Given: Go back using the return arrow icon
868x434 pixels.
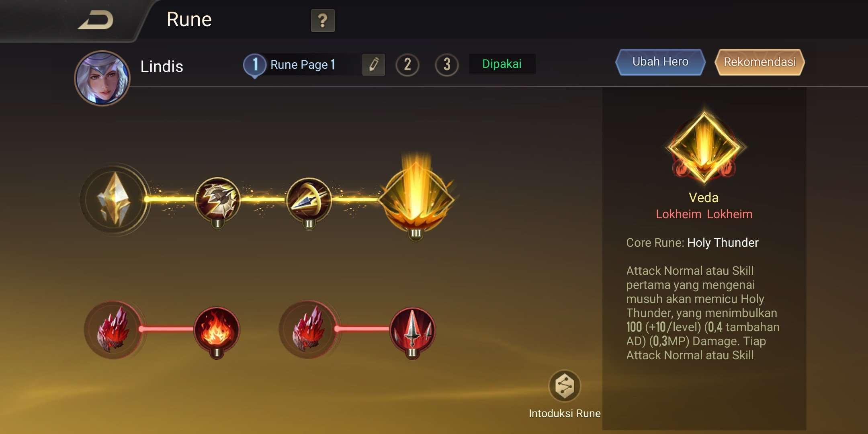Looking at the screenshot, I should coord(96,20).
